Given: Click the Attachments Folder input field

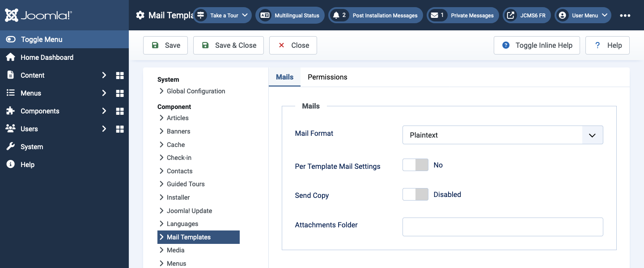Looking at the screenshot, I should tap(503, 227).
